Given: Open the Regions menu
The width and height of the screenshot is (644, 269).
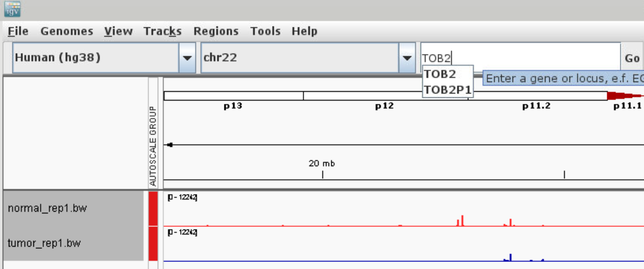Looking at the screenshot, I should (216, 31).
